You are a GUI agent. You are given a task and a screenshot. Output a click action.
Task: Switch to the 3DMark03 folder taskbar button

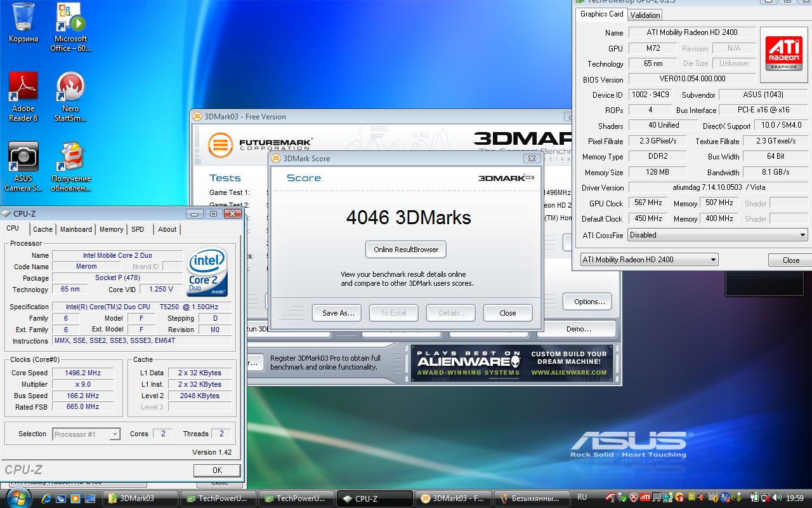coord(141,498)
